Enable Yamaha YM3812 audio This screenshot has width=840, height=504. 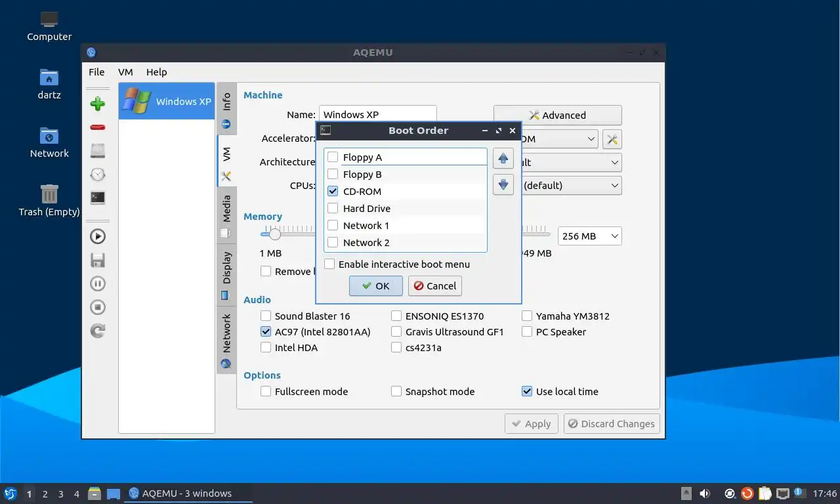pos(527,316)
